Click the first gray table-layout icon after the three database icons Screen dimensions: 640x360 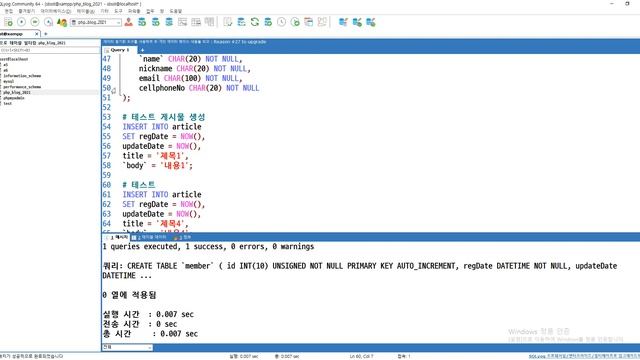coord(182,22)
